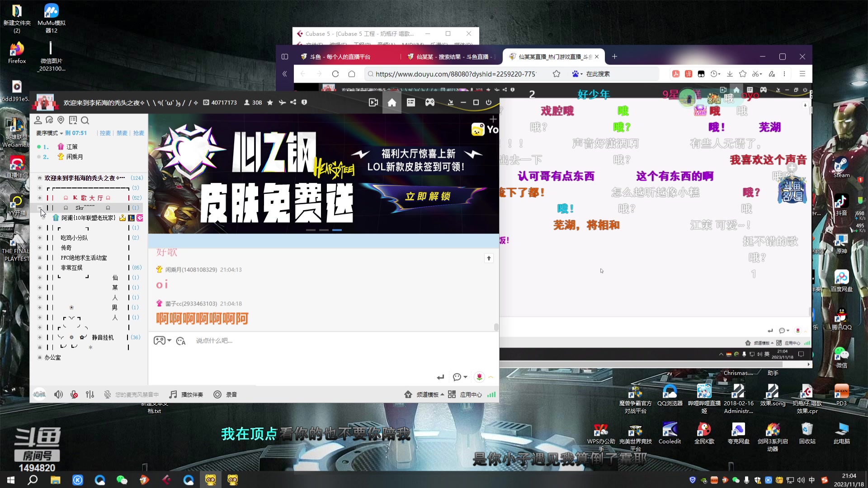Expand the 吃鸡小分队 channel node
The image size is (868, 488).
40,238
